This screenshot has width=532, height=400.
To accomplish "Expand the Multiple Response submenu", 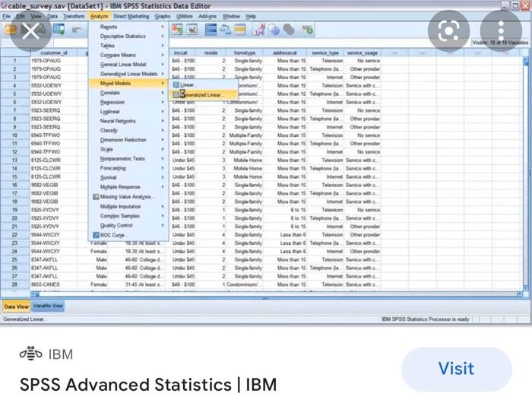I will [x=128, y=187].
